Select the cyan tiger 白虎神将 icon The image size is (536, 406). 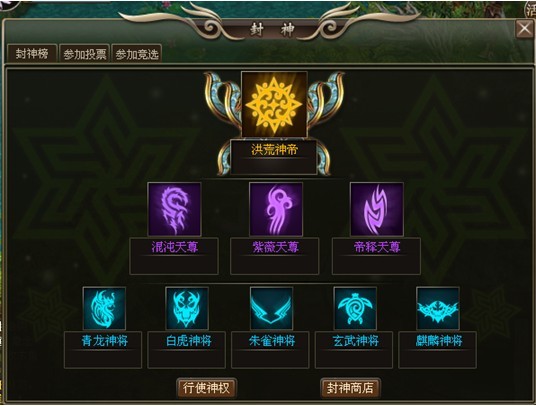click(187, 309)
